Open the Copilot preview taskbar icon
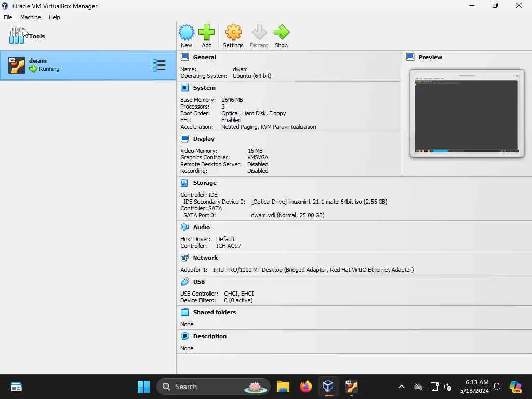Image resolution: width=532 pixels, height=399 pixels. 516,387
